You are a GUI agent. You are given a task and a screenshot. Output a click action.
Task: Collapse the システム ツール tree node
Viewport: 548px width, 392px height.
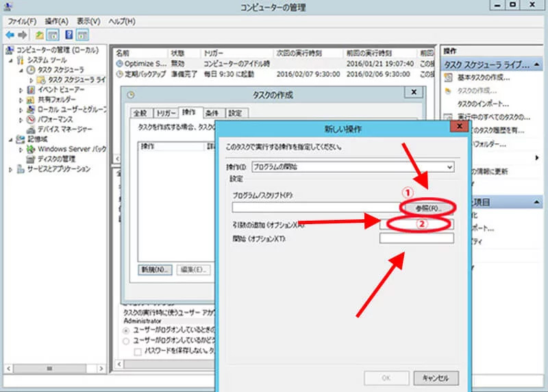pos(12,60)
